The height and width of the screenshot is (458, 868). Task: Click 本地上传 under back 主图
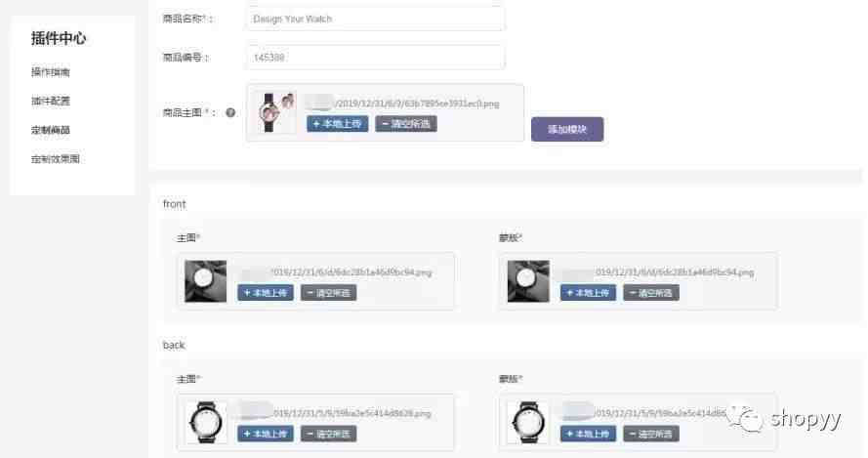266,434
